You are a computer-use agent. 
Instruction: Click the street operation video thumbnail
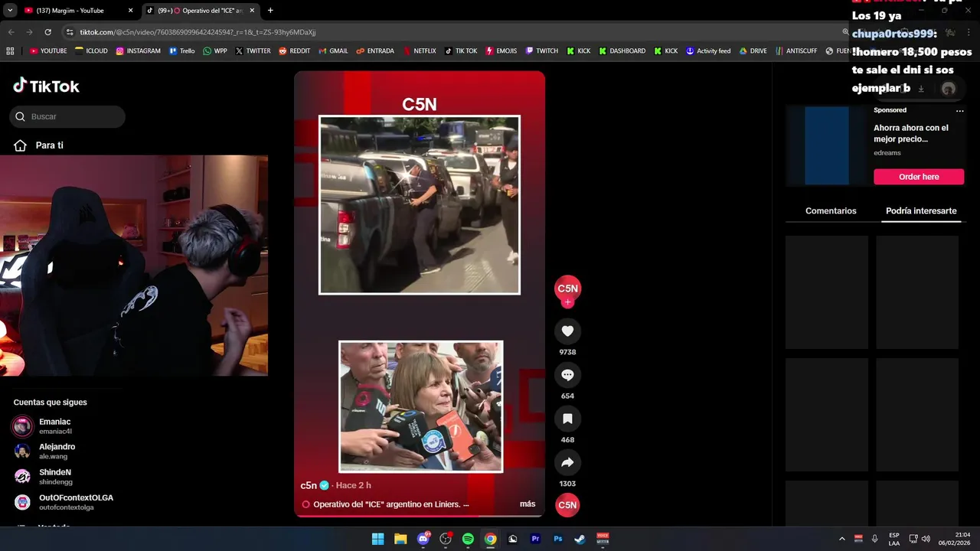pos(420,205)
